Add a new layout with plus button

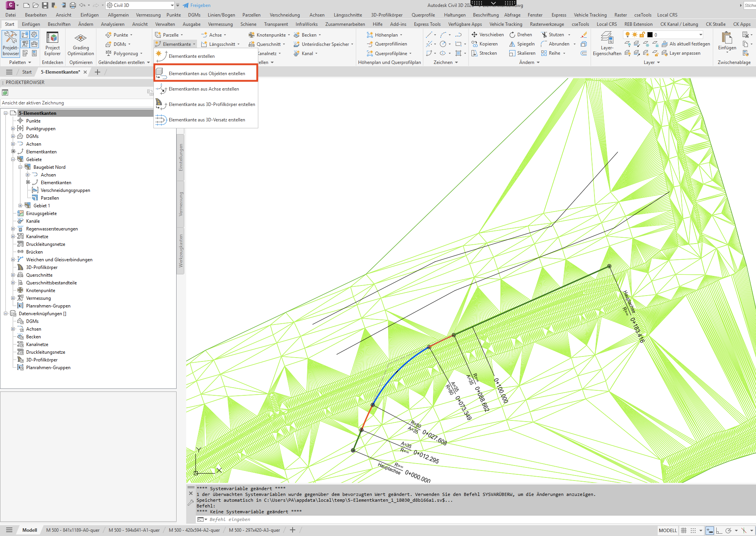(x=293, y=530)
